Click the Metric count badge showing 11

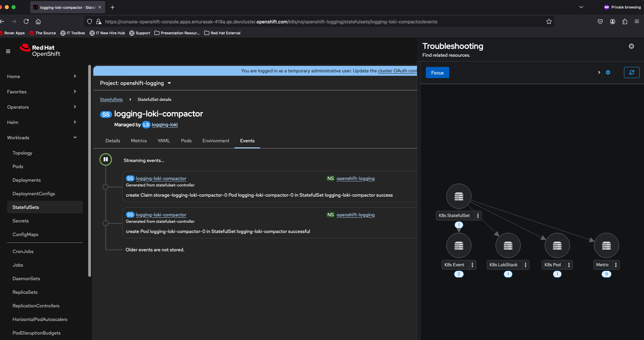tap(606, 274)
